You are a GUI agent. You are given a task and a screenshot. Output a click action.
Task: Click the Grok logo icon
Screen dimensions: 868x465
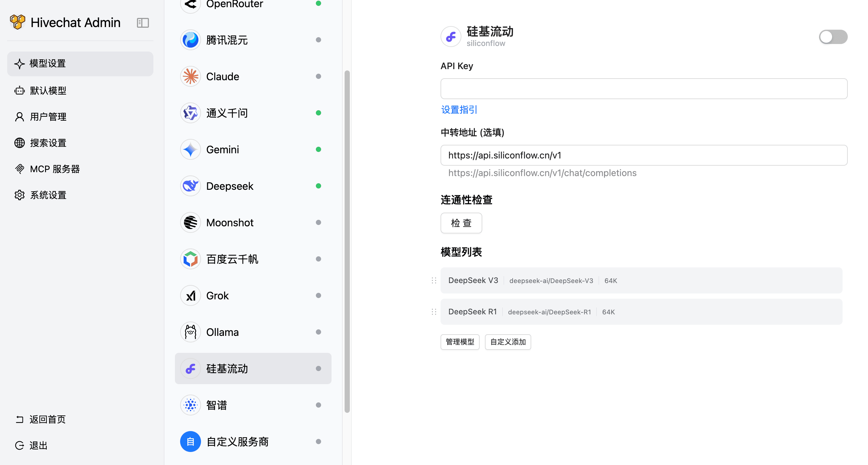pyautogui.click(x=191, y=296)
